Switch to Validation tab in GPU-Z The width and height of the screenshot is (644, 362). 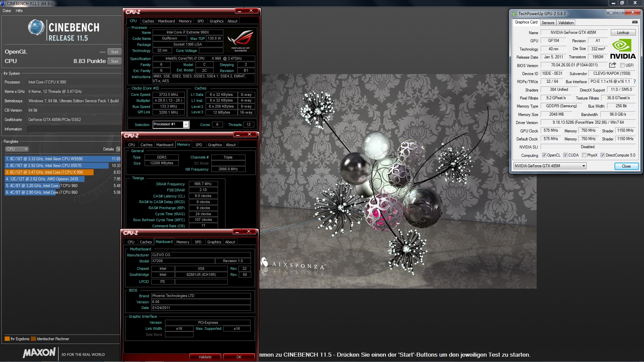coord(566,23)
